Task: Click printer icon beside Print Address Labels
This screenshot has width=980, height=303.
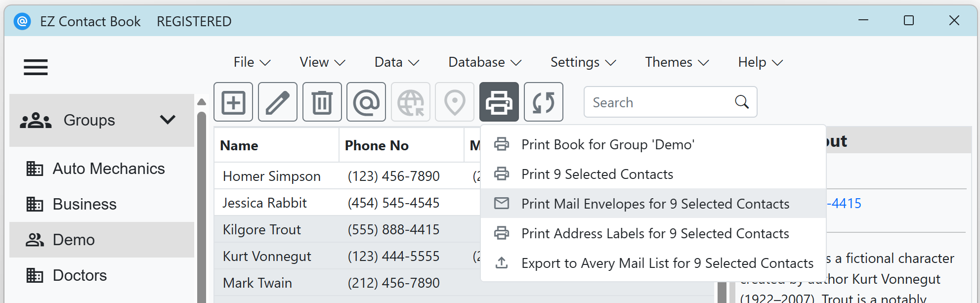Action: point(502,233)
